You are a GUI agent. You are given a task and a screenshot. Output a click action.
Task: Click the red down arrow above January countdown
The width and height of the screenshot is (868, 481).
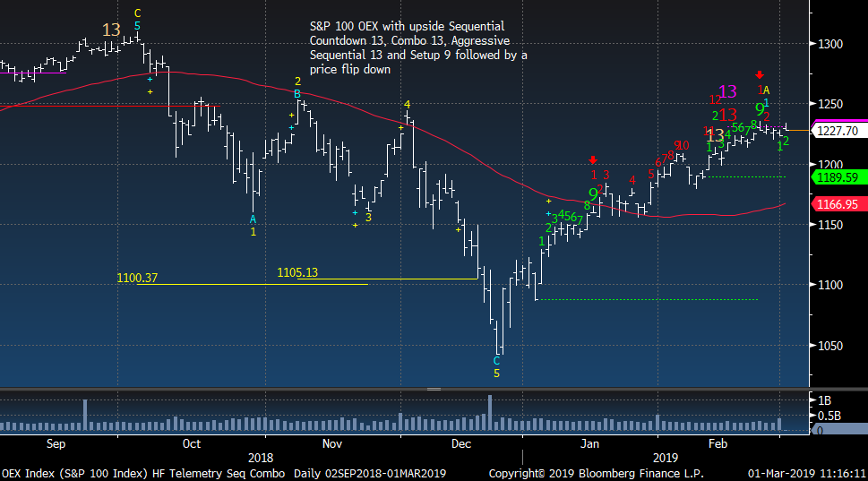593,160
